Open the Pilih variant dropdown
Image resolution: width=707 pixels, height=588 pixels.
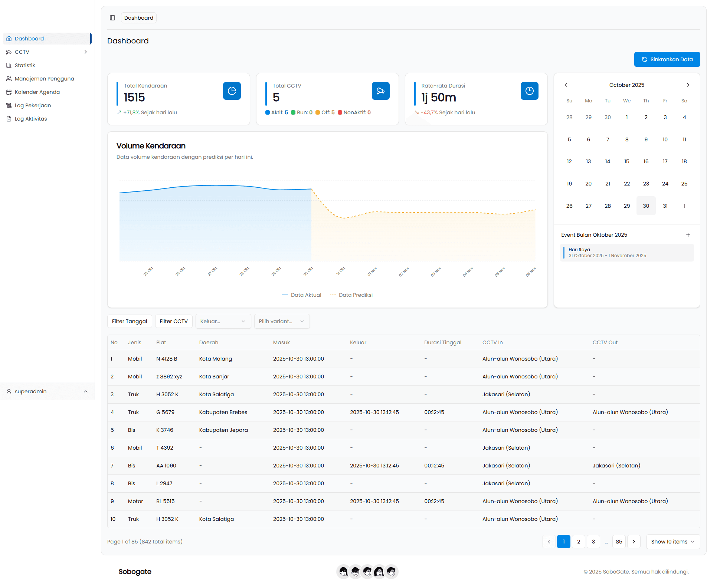[282, 321]
